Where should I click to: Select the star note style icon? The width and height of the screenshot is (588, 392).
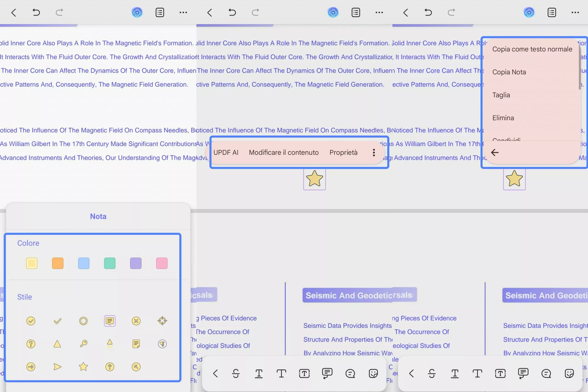pos(83,367)
